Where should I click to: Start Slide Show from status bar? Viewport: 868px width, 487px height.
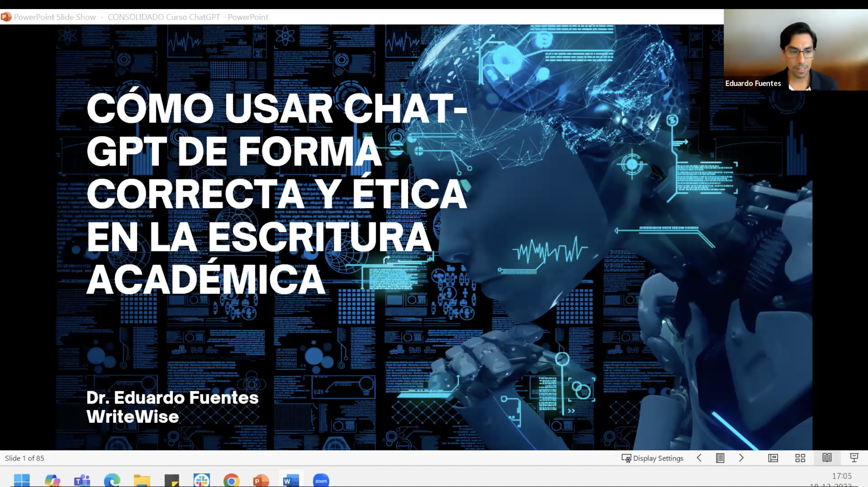(x=854, y=458)
